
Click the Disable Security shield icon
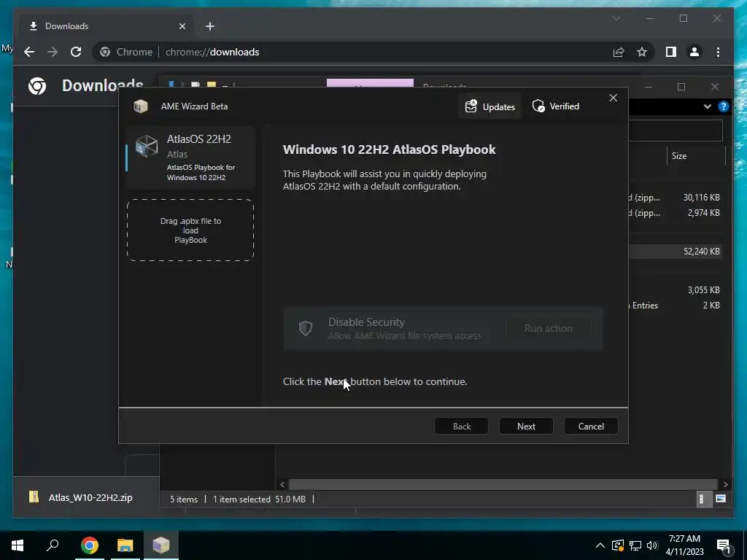click(x=306, y=328)
